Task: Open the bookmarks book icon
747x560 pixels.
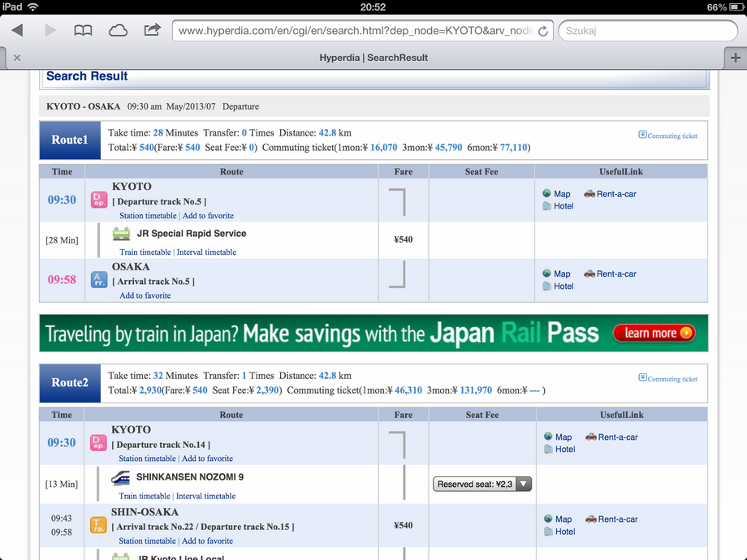Action: tap(83, 31)
